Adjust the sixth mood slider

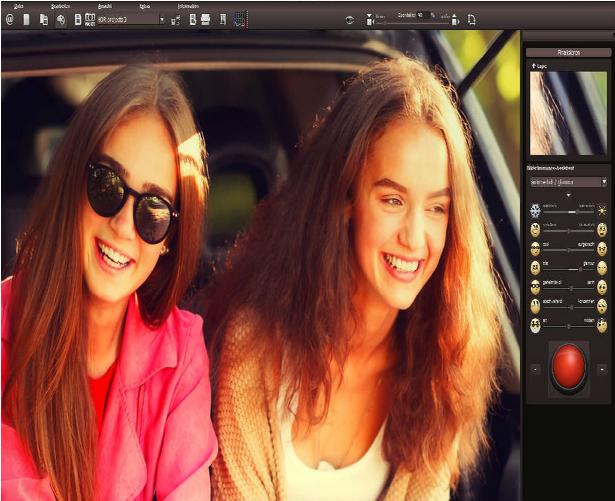click(x=569, y=307)
